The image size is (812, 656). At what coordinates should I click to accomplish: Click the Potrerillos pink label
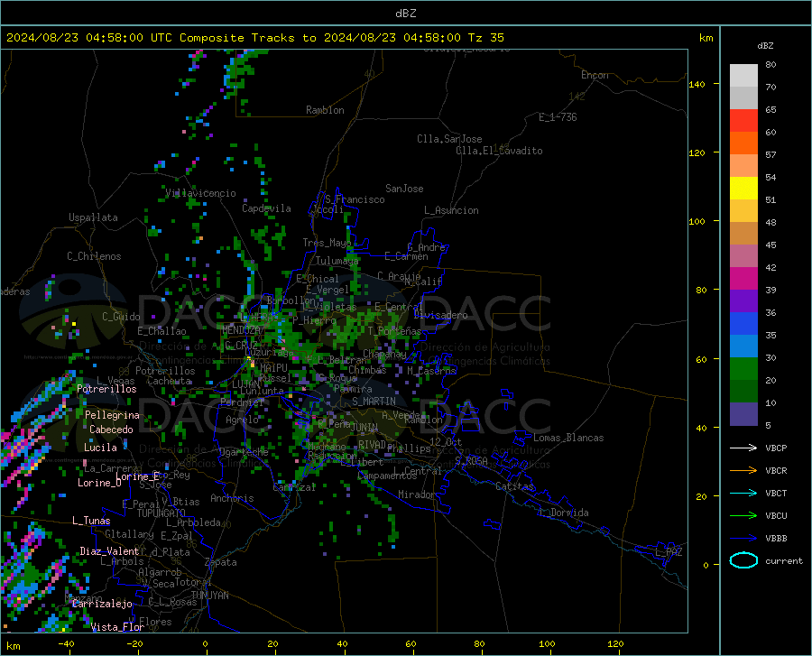pyautogui.click(x=106, y=389)
